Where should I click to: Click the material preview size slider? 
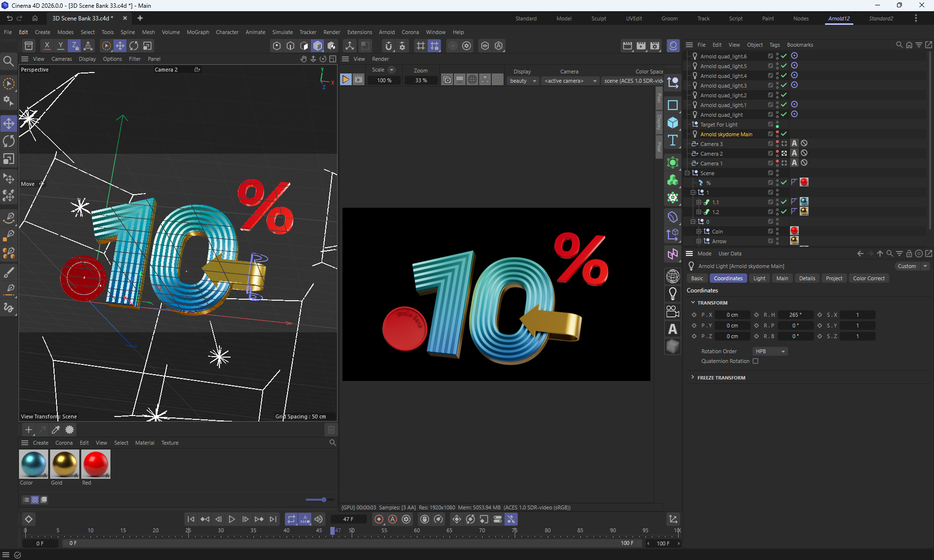tap(319, 500)
